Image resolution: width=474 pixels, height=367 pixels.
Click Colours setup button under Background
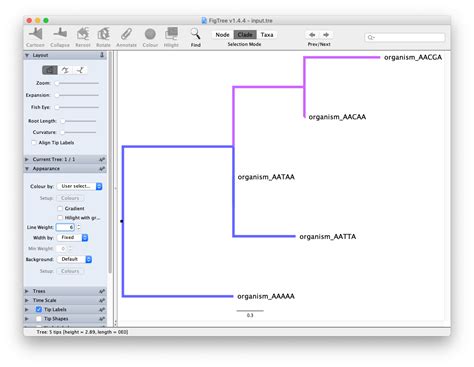point(70,271)
